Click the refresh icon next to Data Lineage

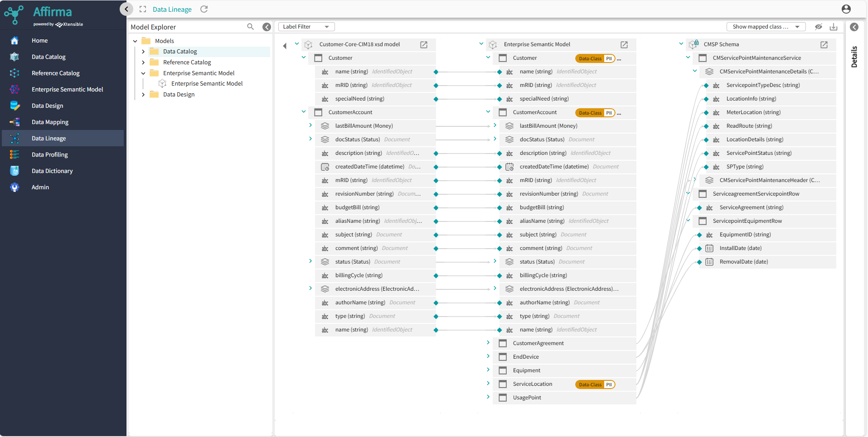pyautogui.click(x=204, y=9)
